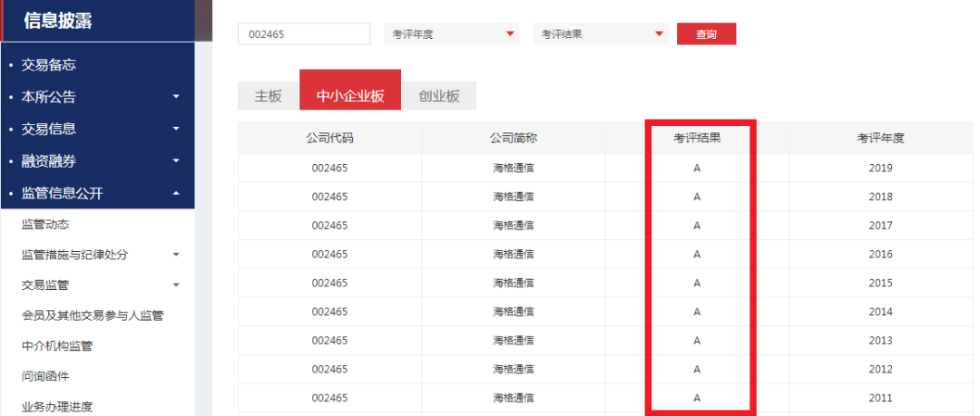Viewport: 980px width, 416px height.
Task: Switch to the 创业板 tab
Action: [x=438, y=96]
